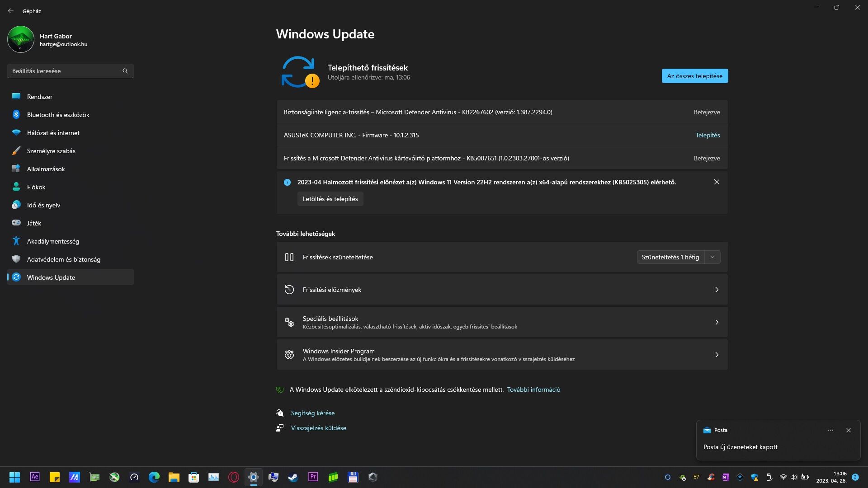Screen dimensions: 868x488
Task: Open Idő és nyelv settings
Action: (71, 205)
